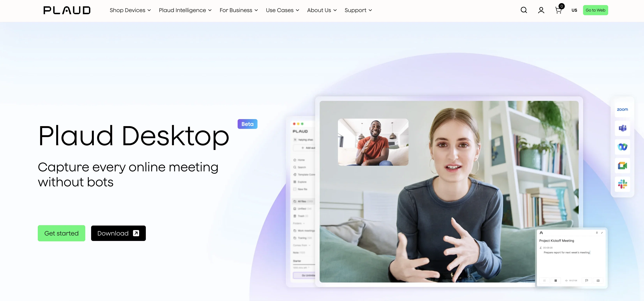Screen dimensions: 644x301
Task: Click the pencil icon beside 00:08:08
Action: point(541,248)
